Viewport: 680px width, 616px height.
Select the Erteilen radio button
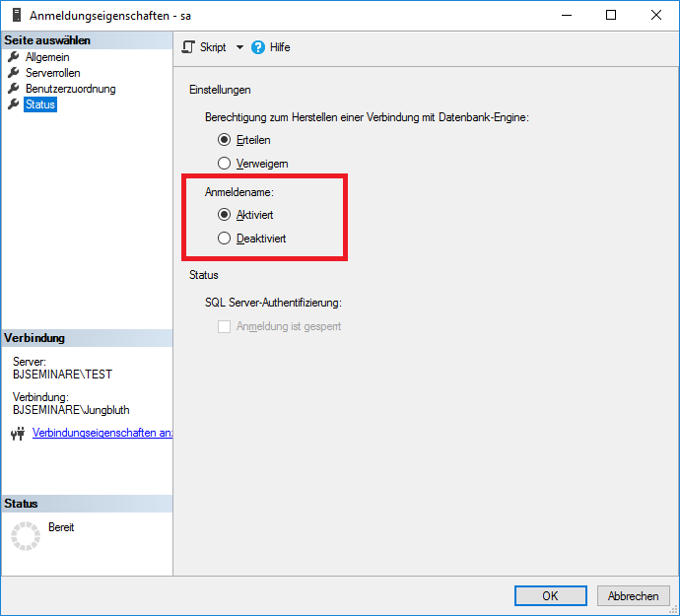click(225, 140)
